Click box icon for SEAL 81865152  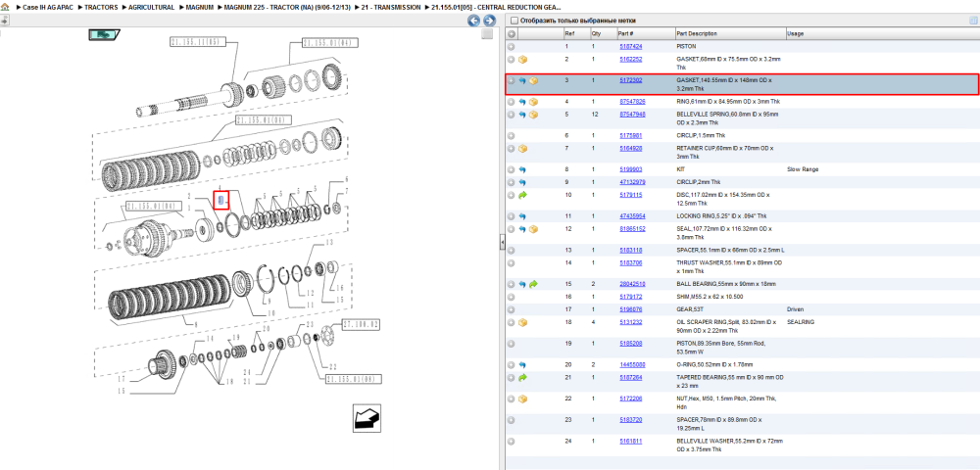tap(534, 229)
